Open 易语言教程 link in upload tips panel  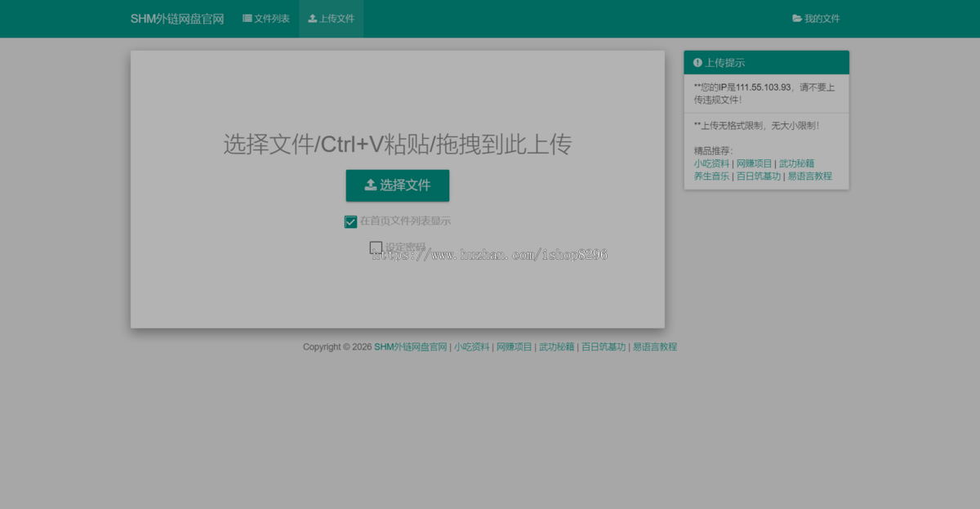[810, 176]
